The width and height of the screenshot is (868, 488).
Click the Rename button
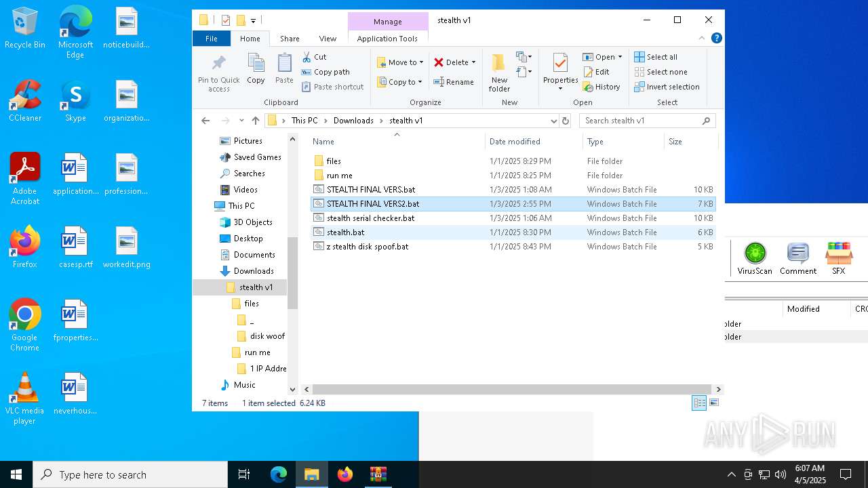tap(454, 82)
